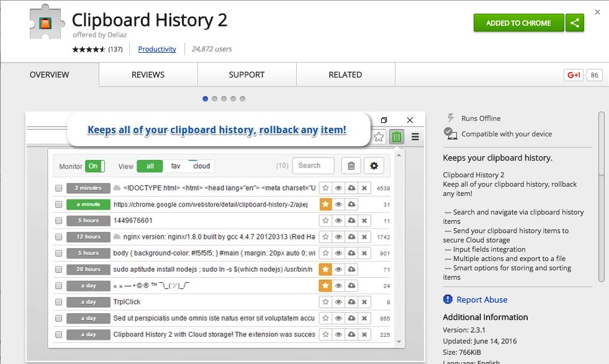Upload the DOCTYPE html item to cloud
Viewport: 609px width, 364px height.
click(x=351, y=188)
